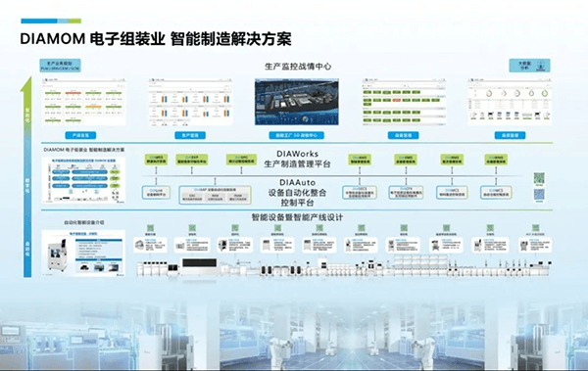Click the DIAEAP equipment automation box
Image resolution: width=588 pixels, height=371 pixels.
pyautogui.click(x=215, y=195)
